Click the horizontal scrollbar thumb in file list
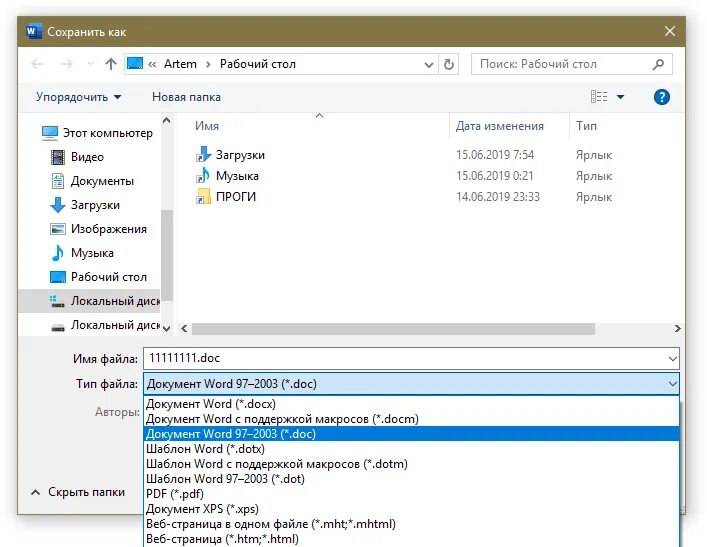Screen dimensions: 707x547 [393, 329]
